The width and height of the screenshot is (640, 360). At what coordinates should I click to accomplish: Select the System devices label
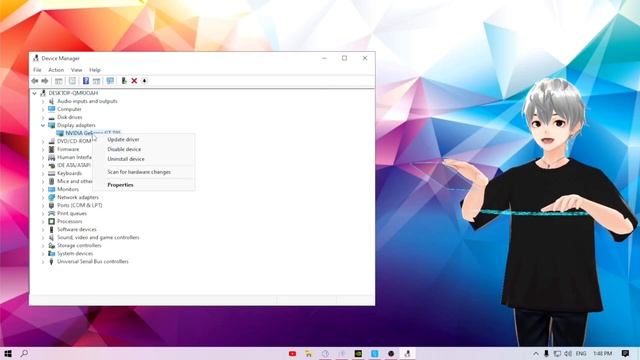tap(75, 253)
